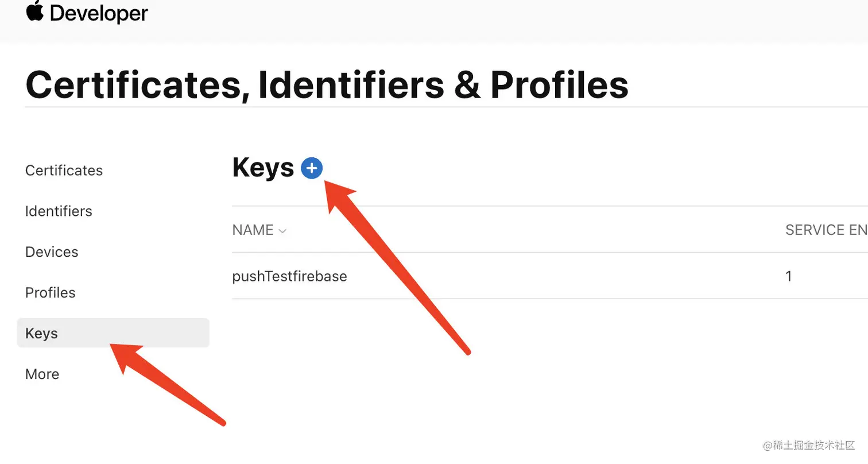Viewport: 868px width, 464px height.
Task: Click the Certificates, Identifiers & Profiles title
Action: click(327, 86)
